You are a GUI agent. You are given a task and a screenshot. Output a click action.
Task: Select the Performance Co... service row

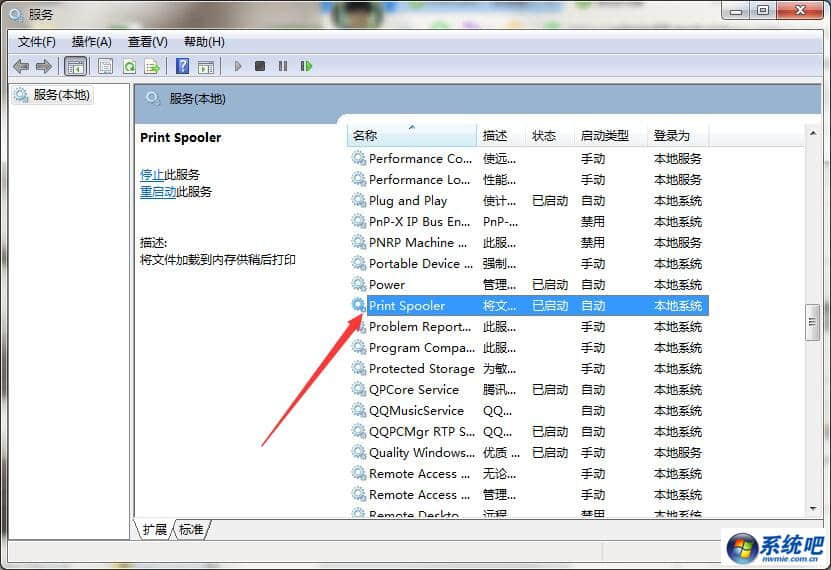(528, 158)
